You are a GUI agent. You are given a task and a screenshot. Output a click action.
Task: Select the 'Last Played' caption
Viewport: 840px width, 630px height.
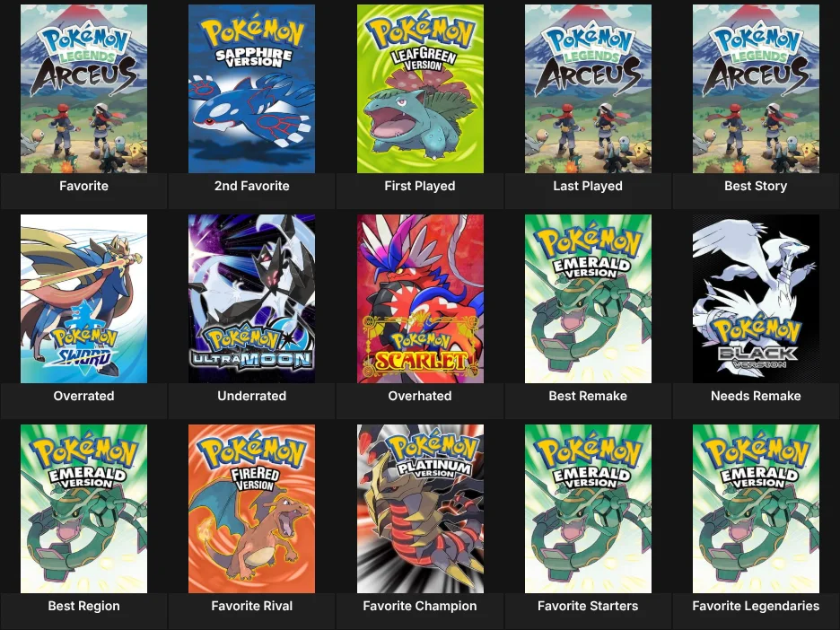[588, 186]
